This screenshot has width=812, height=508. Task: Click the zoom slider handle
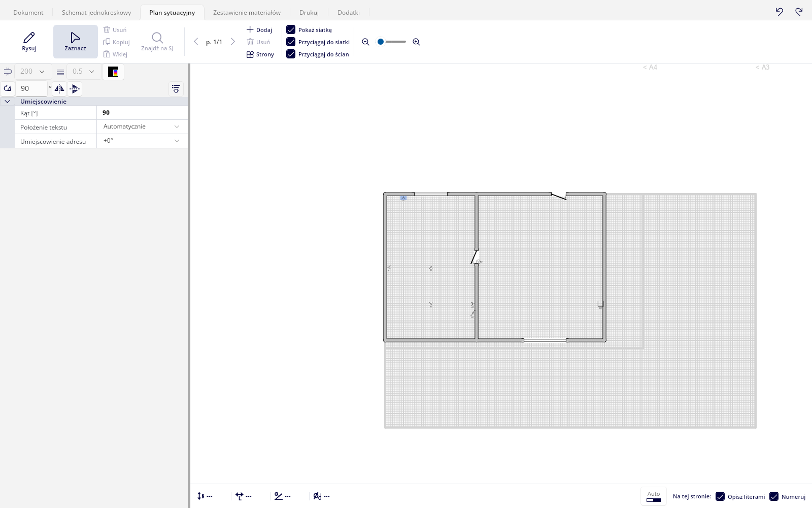[x=381, y=42]
